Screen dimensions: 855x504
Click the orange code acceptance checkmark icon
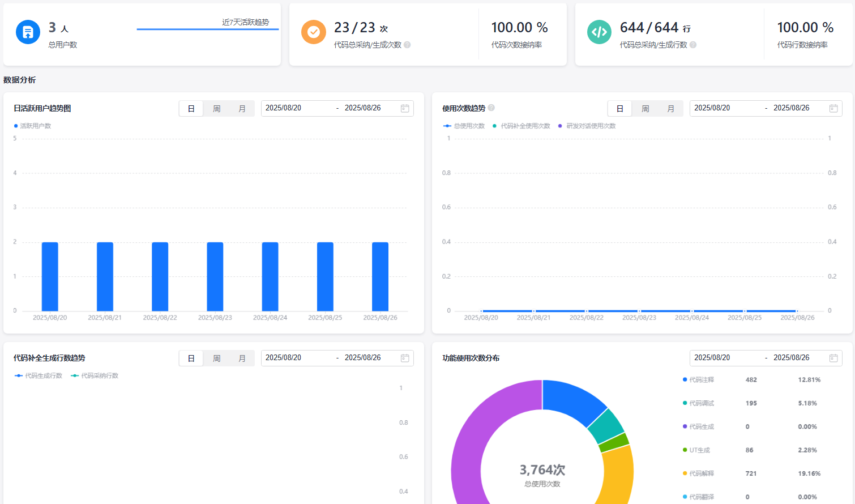pyautogui.click(x=313, y=32)
